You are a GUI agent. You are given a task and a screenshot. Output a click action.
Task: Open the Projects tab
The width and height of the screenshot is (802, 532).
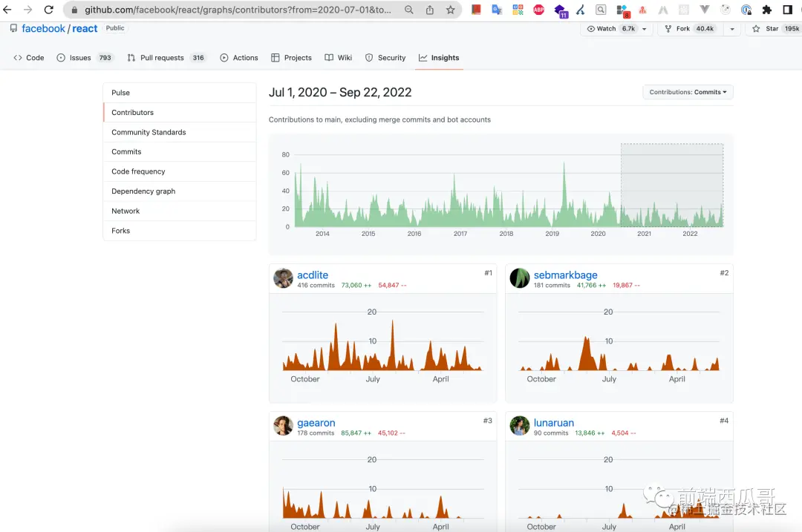click(291, 58)
